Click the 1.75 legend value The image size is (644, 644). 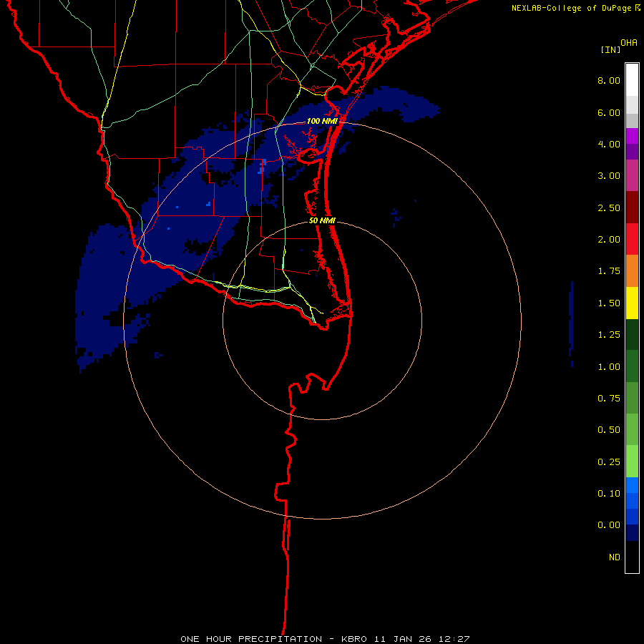tap(609, 271)
